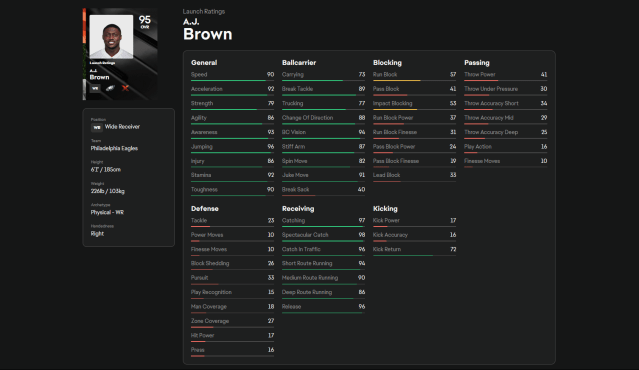The width and height of the screenshot is (639, 370).
Task: Click the Hit Power stat label
Action: (x=202, y=335)
